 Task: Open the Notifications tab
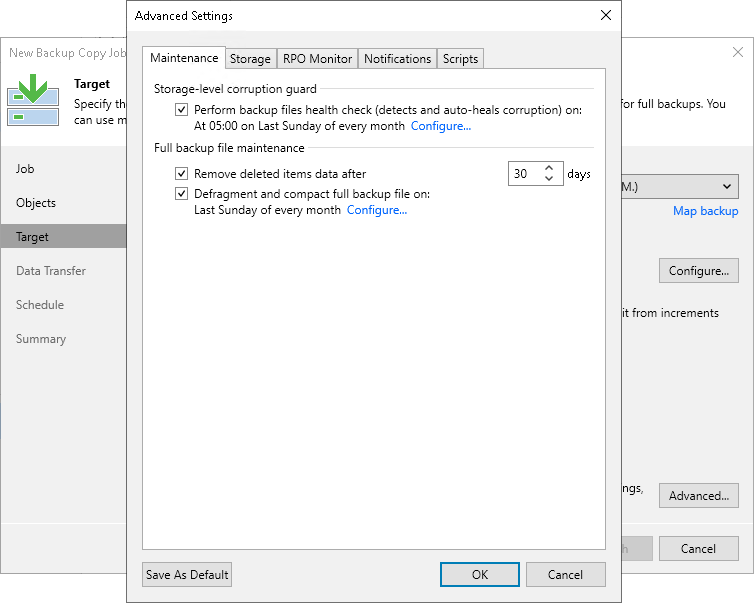point(397,59)
